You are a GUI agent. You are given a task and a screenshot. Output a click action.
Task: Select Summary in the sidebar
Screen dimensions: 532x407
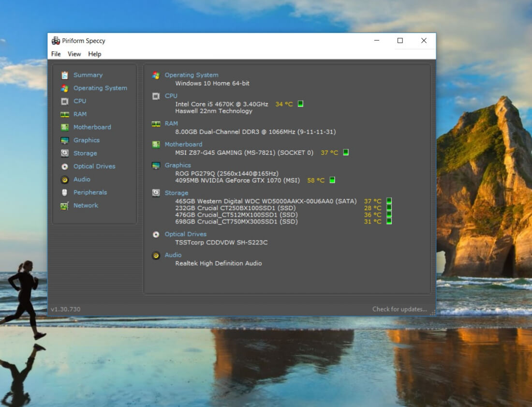pos(88,75)
